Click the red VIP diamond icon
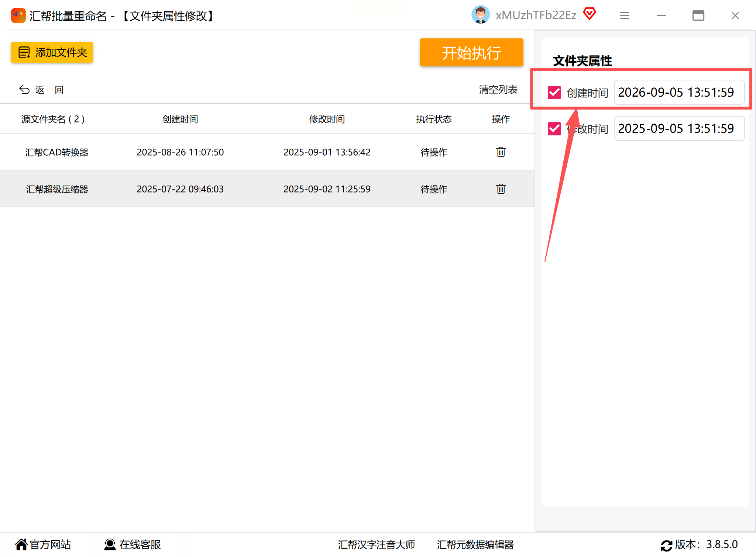The height and width of the screenshot is (557, 756). [589, 14]
